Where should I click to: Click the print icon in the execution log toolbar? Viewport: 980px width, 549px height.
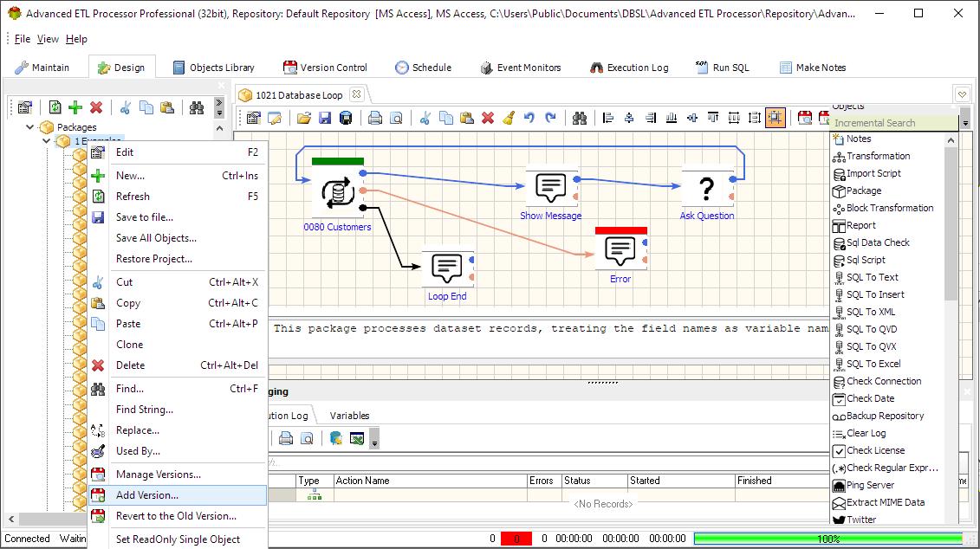pyautogui.click(x=286, y=438)
